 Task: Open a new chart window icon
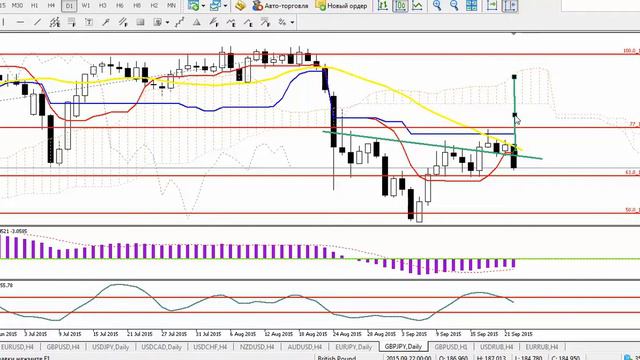193,6
